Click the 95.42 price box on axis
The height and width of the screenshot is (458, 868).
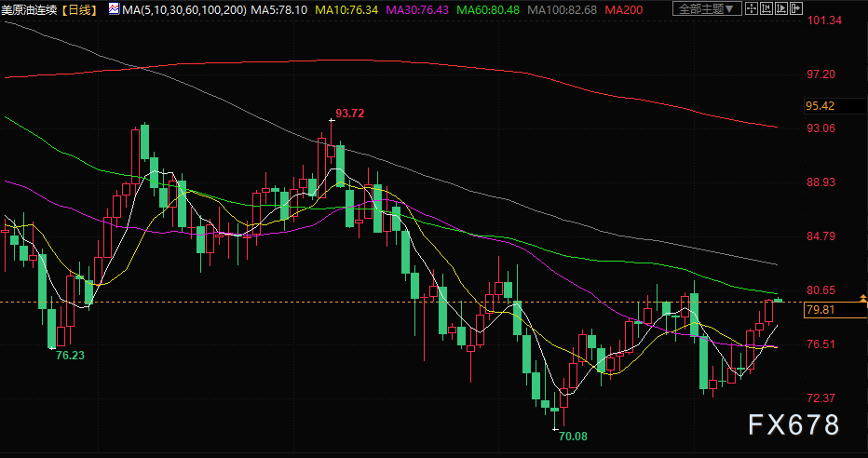(x=820, y=106)
